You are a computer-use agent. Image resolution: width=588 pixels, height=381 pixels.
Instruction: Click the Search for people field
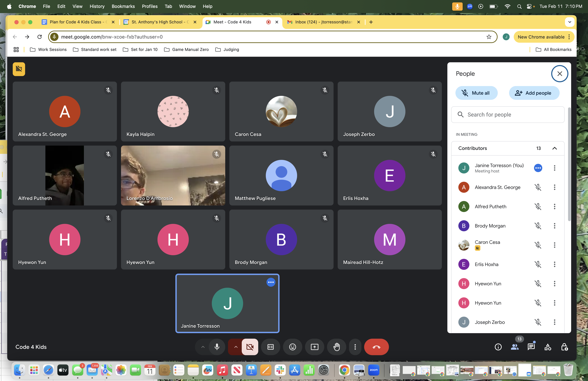click(x=508, y=115)
